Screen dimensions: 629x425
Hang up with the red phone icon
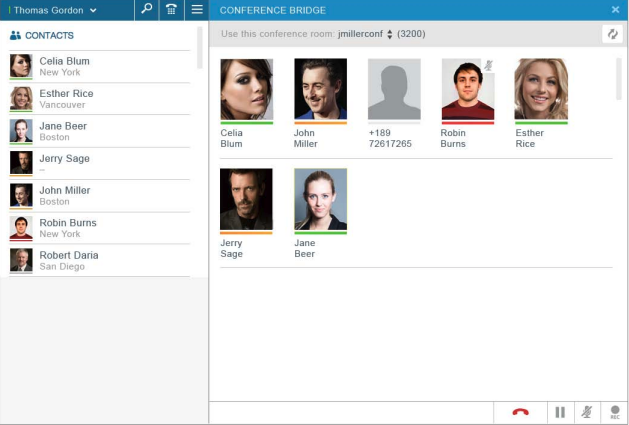coord(520,412)
